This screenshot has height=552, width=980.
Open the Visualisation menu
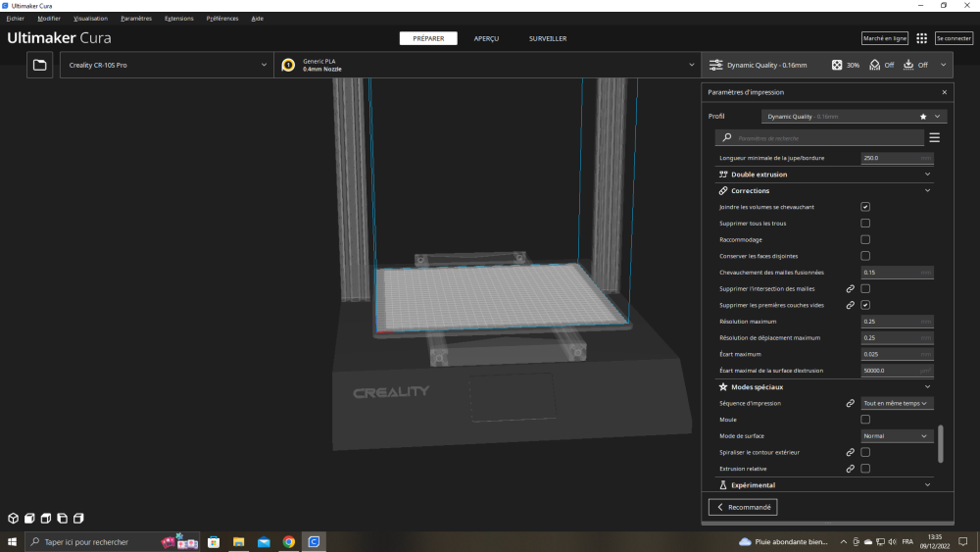point(90,19)
